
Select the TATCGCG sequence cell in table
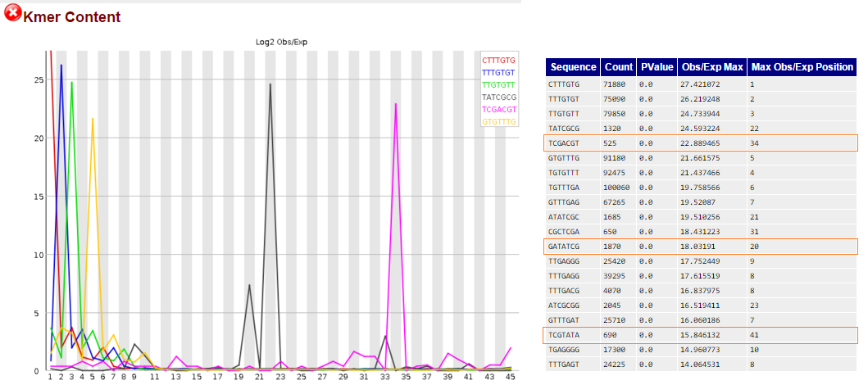[x=573, y=128]
